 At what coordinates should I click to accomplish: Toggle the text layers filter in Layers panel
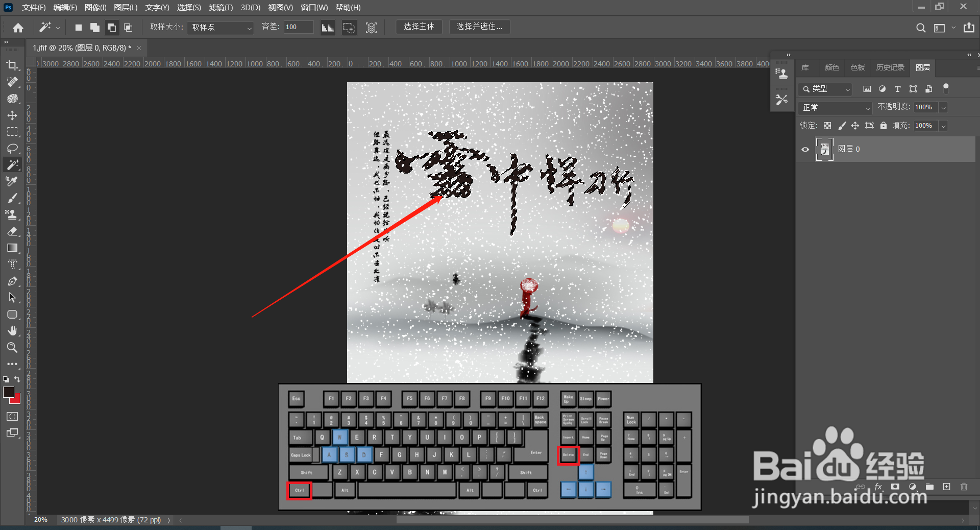tap(898, 89)
